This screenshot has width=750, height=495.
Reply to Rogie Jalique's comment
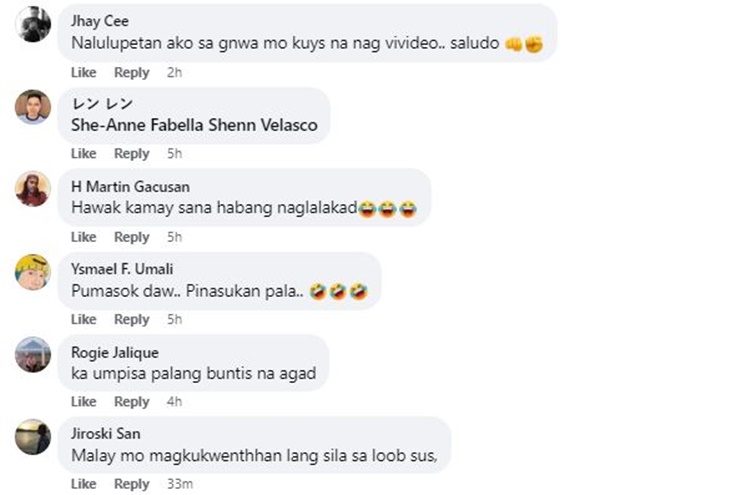coord(132,402)
